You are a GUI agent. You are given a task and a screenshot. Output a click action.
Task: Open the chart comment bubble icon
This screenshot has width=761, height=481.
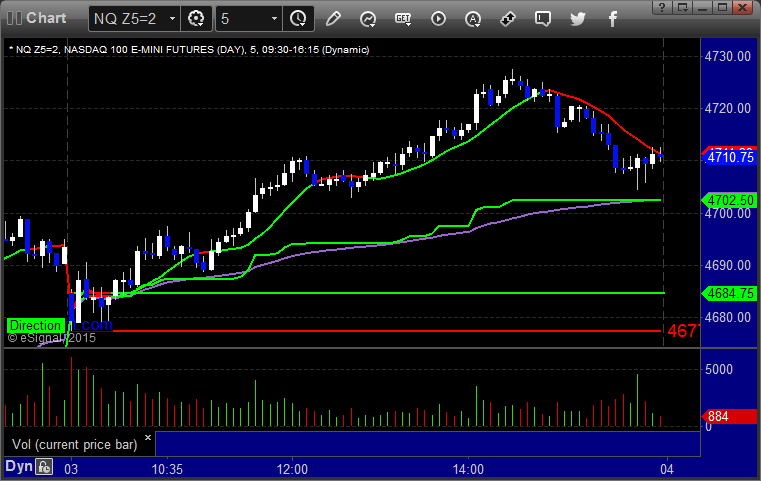tap(543, 19)
